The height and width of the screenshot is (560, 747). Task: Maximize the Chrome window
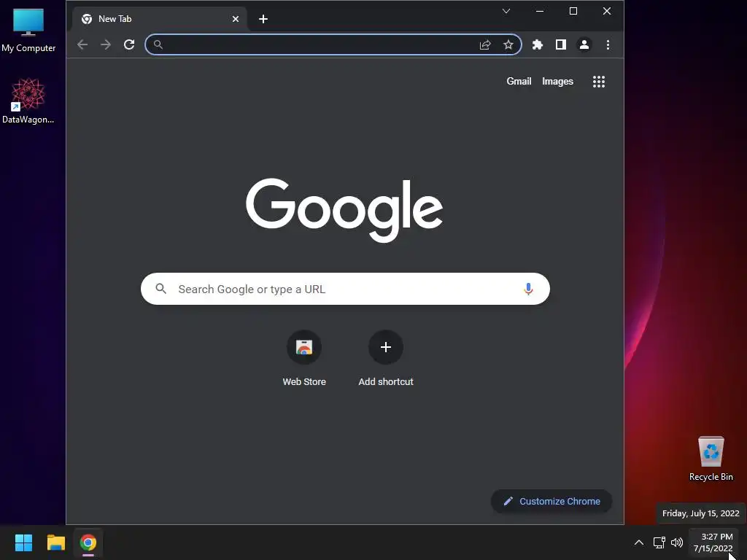[573, 11]
